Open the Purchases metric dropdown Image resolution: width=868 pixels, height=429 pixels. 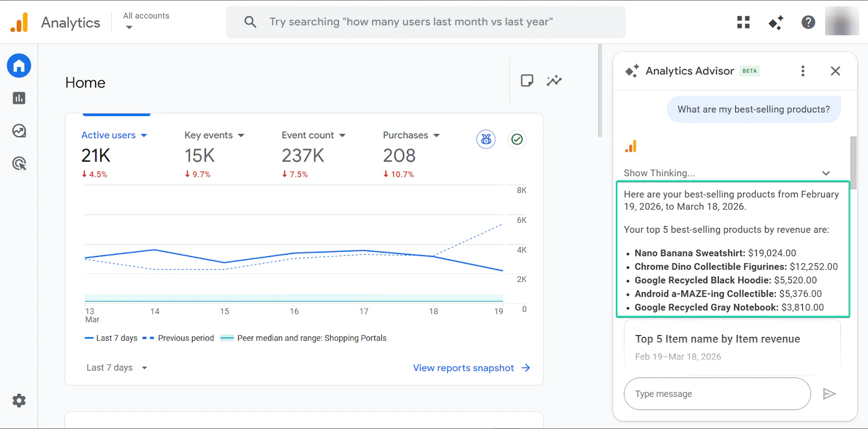[411, 135]
